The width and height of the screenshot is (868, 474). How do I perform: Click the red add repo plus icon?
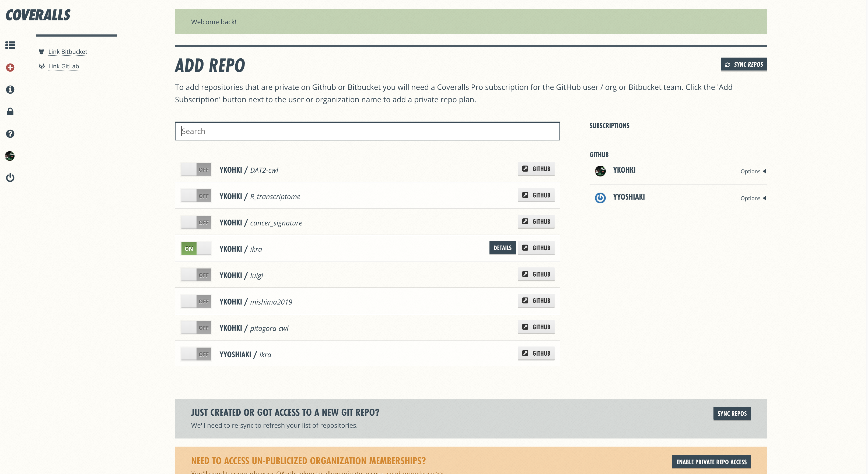tap(10, 67)
